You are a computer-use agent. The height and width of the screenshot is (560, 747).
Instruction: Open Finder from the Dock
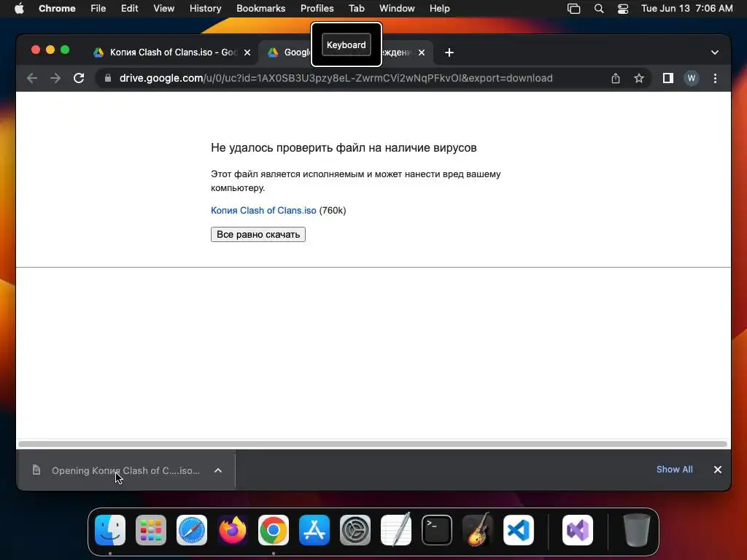pos(110,530)
